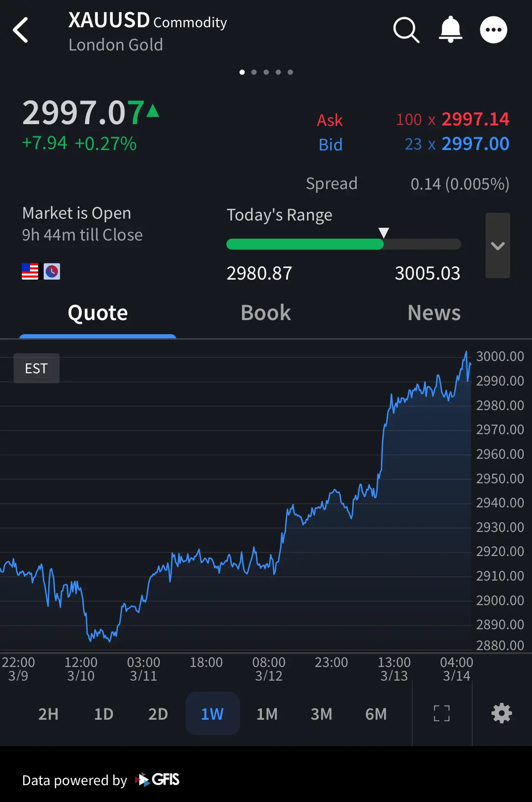Switch to the News tab
The height and width of the screenshot is (802, 532).
434,313
